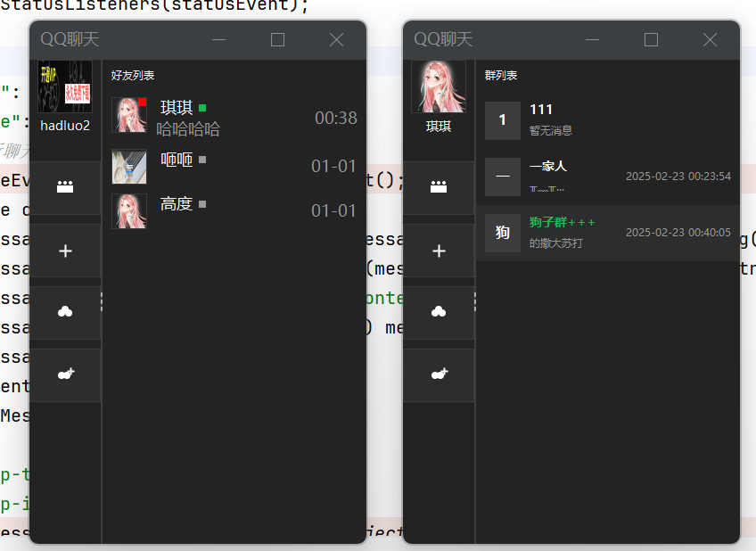Open group 一家人 by its name
This screenshot has height=551, width=756.
(x=548, y=167)
